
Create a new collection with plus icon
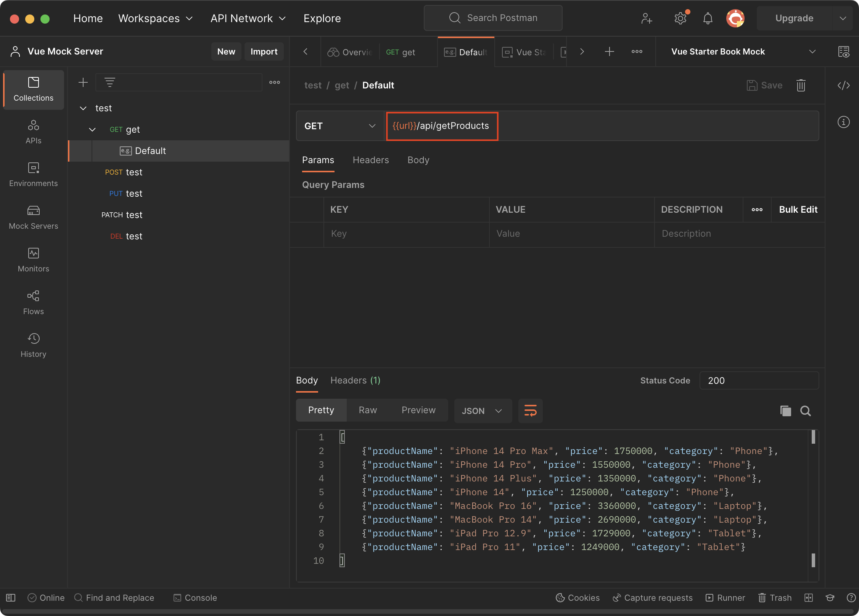point(83,82)
